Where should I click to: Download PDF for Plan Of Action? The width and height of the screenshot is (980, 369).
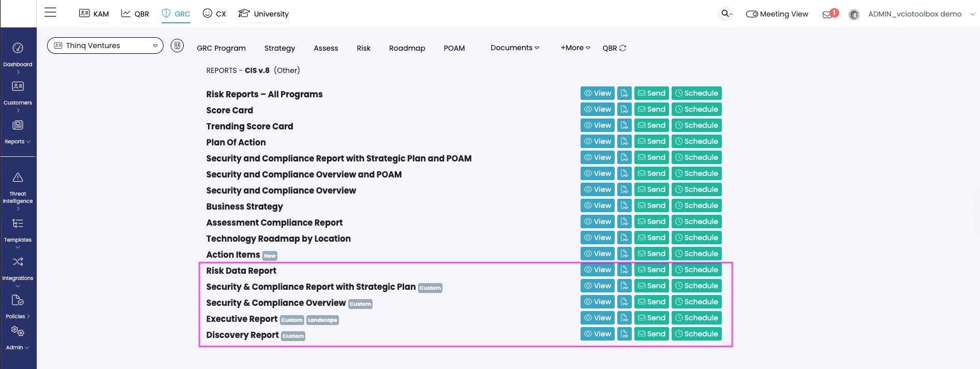(625, 141)
